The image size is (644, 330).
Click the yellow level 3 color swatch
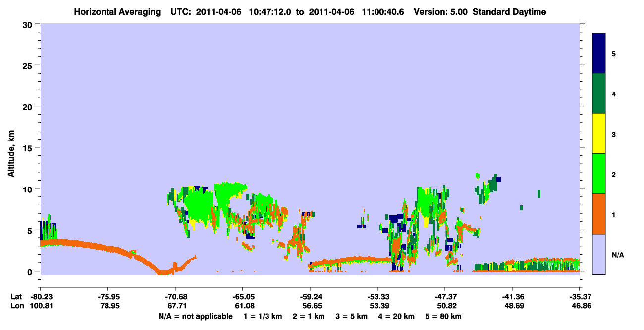599,134
